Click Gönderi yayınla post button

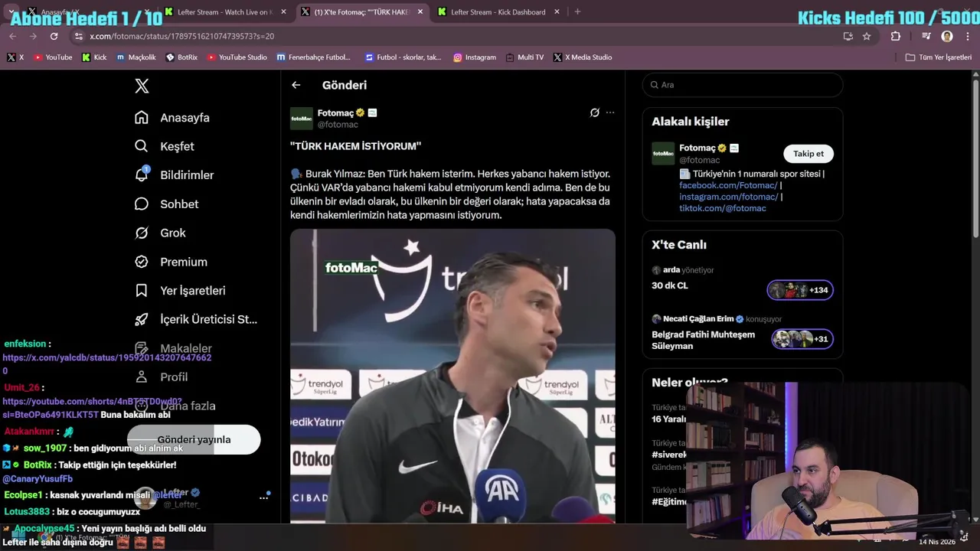pos(194,440)
